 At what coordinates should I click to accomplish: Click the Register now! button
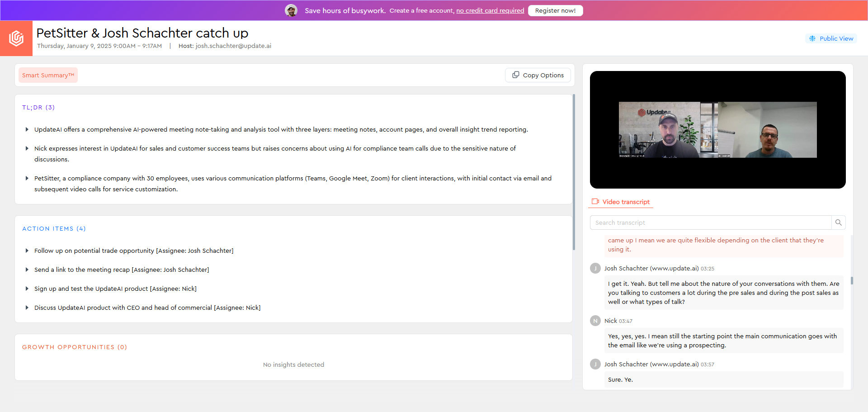click(x=555, y=10)
